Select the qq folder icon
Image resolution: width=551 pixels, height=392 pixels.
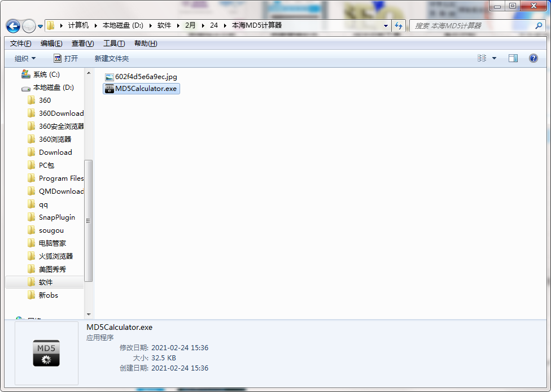[x=31, y=204]
